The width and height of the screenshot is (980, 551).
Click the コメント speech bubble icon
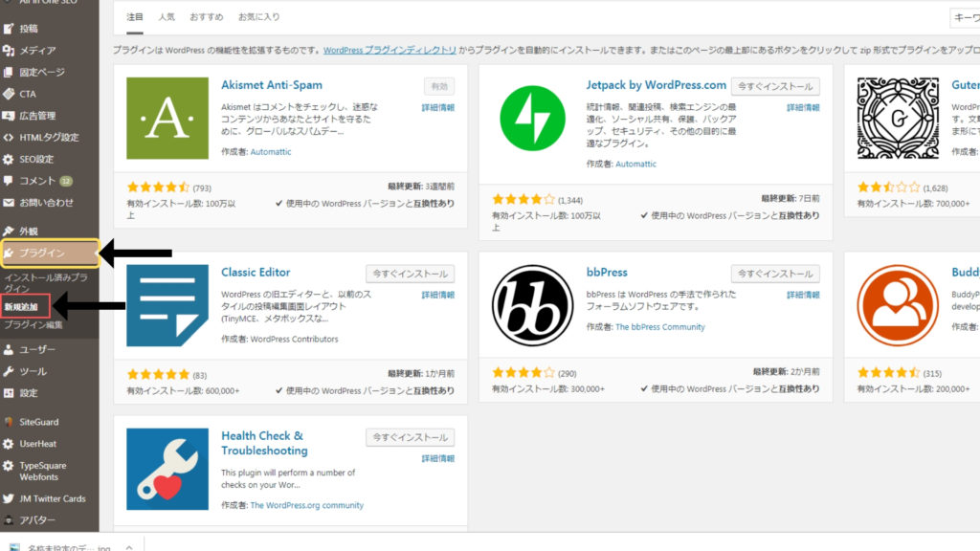[8, 181]
